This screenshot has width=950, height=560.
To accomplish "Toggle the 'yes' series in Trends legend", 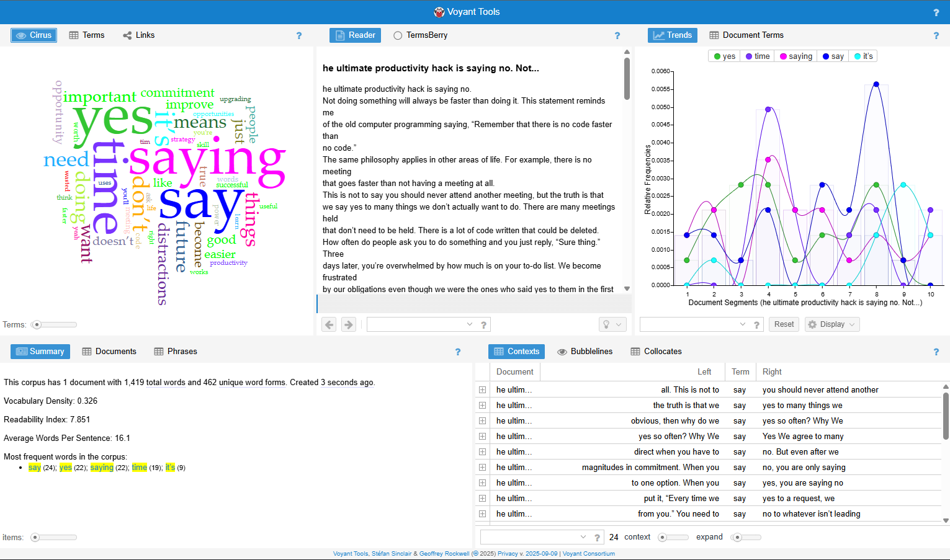I will (x=724, y=56).
